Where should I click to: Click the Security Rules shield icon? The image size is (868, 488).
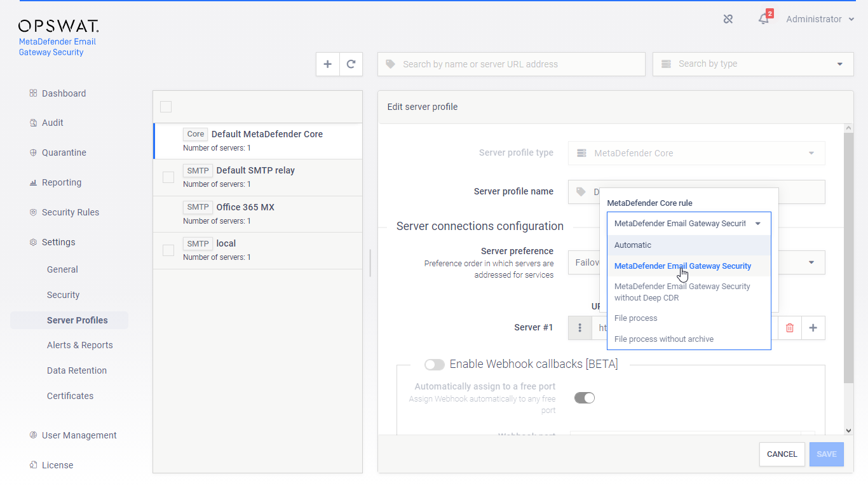tap(33, 212)
